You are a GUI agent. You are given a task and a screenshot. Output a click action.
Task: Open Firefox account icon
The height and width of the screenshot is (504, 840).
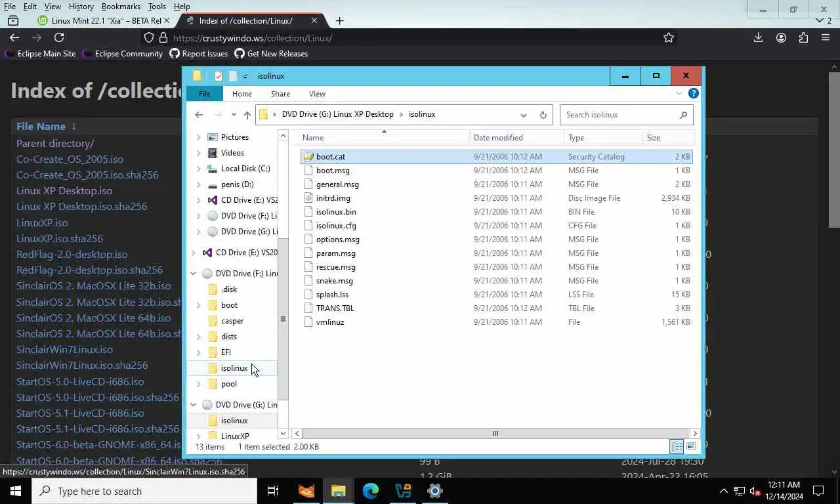[x=781, y=38]
